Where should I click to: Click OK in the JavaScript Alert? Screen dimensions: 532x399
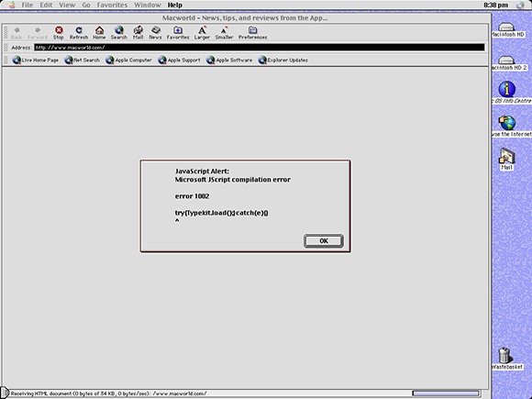pos(324,241)
